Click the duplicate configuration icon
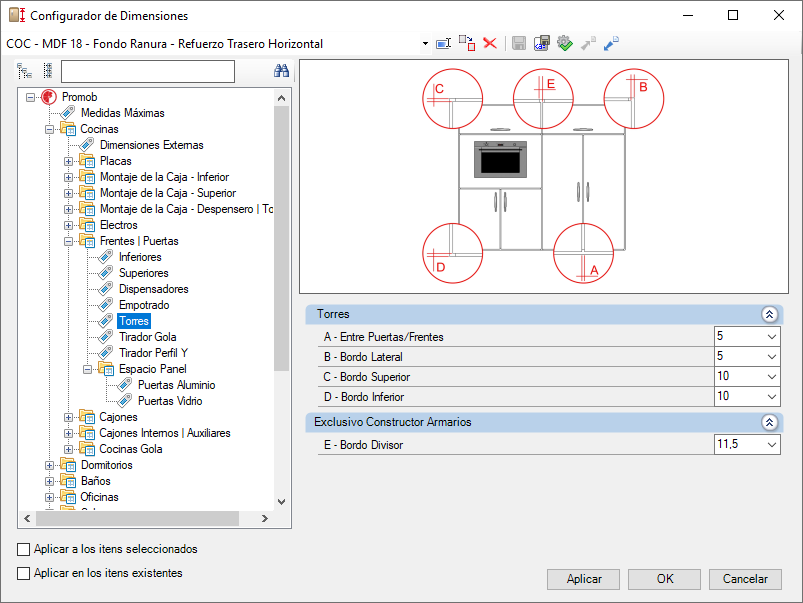The image size is (803, 603). [467, 43]
